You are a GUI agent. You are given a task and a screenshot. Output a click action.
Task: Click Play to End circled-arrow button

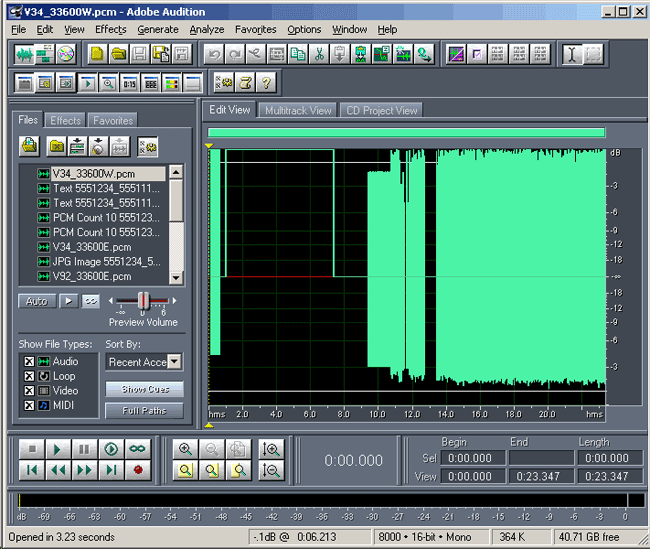pyautogui.click(x=111, y=449)
